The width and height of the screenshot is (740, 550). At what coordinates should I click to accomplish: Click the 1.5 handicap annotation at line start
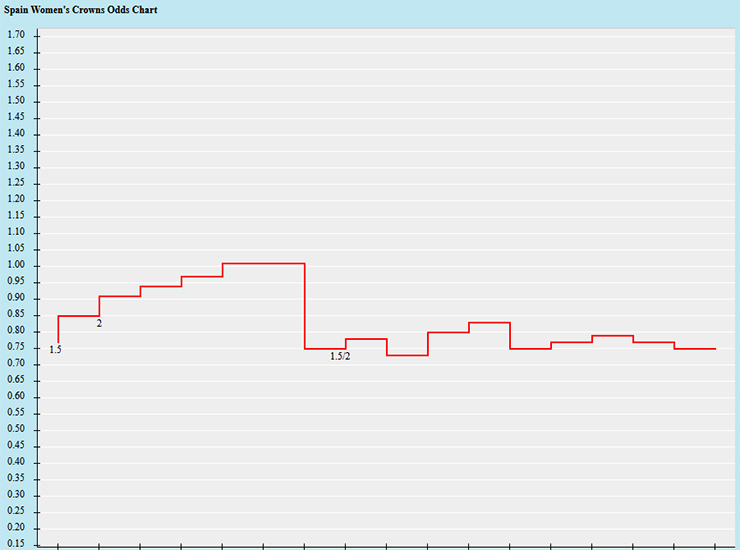click(55, 350)
